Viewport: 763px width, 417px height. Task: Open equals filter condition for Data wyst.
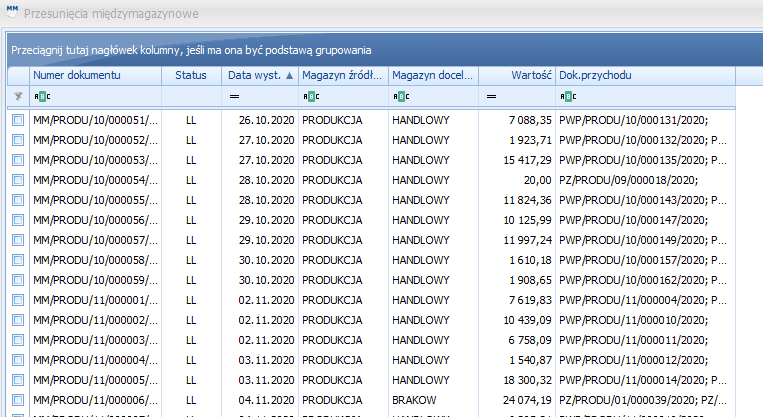coord(235,96)
